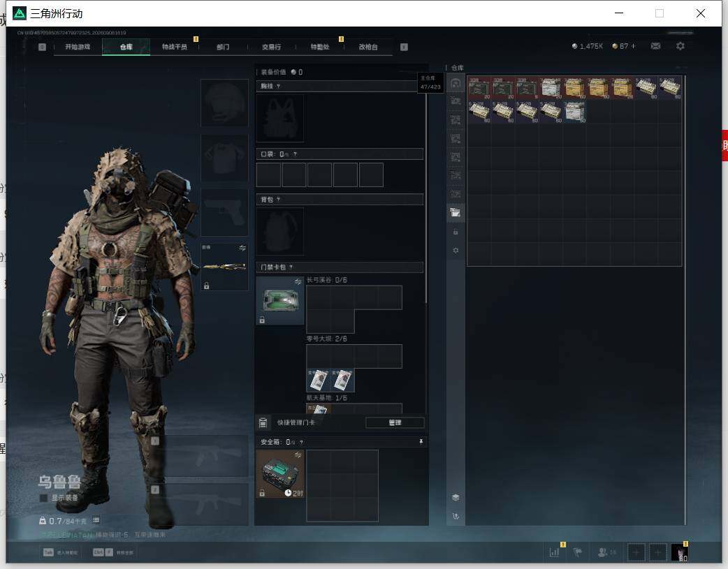The width and height of the screenshot is (728, 569).
Task: Click the lock icon on the knife slot
Action: point(207,286)
